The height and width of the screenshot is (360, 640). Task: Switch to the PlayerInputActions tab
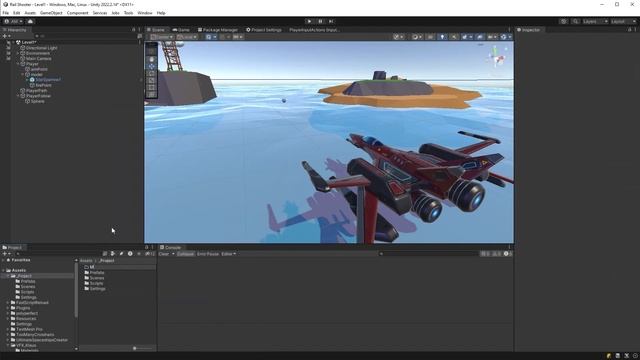tap(314, 30)
